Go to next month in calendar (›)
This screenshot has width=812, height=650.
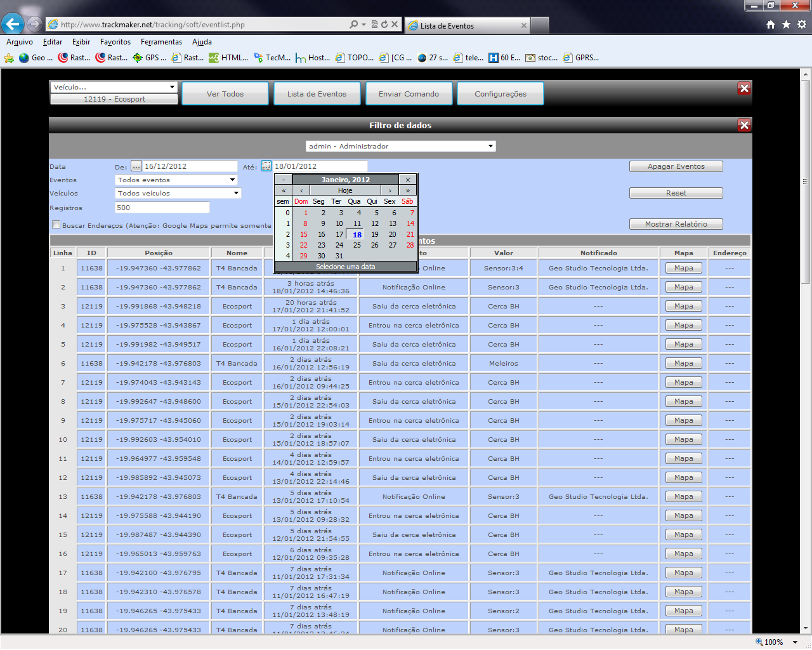click(x=390, y=190)
